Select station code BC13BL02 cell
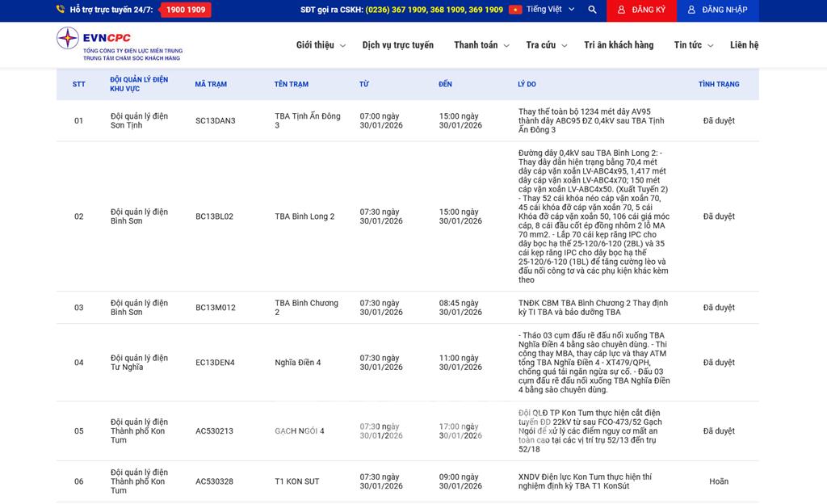The image size is (827, 504). point(214,216)
